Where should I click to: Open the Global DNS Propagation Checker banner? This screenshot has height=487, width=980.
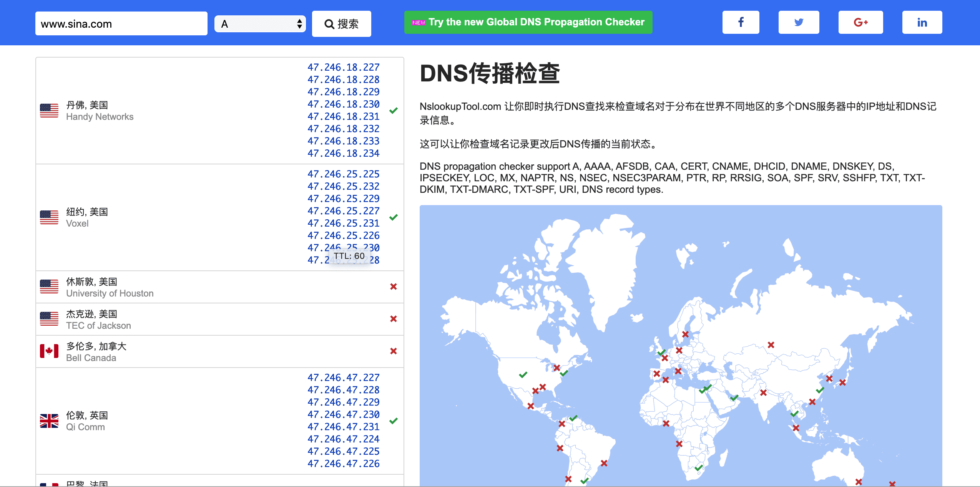(528, 22)
